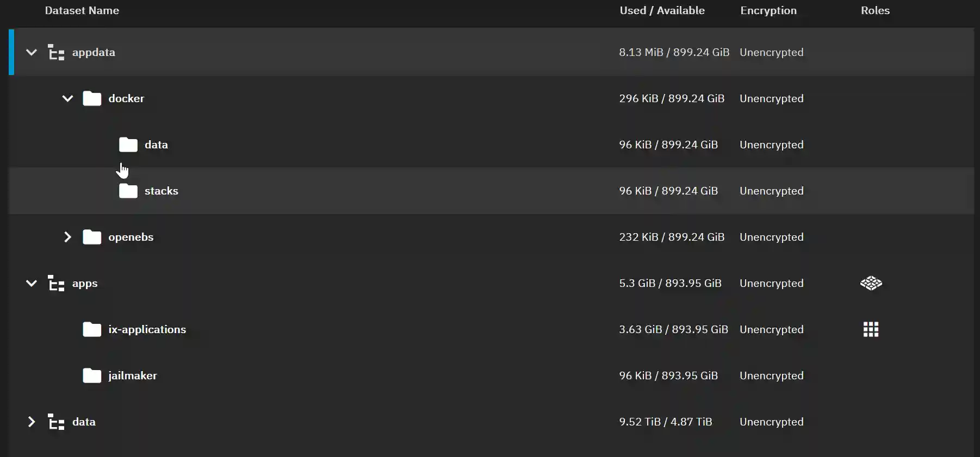Click the docker folder icon
This screenshot has width=980, height=457.
92,98
